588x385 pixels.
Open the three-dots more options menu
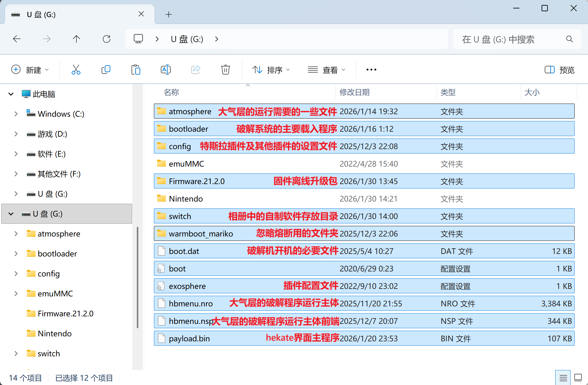point(371,70)
